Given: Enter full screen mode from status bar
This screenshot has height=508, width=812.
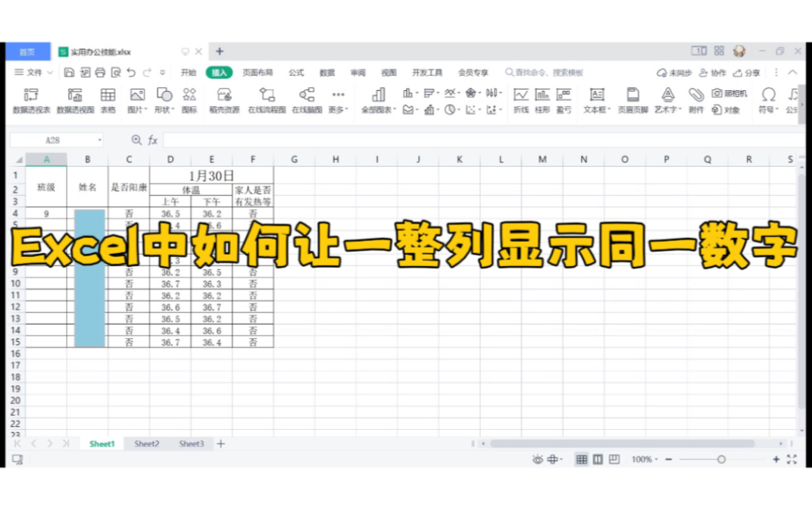Looking at the screenshot, I should tap(792, 459).
